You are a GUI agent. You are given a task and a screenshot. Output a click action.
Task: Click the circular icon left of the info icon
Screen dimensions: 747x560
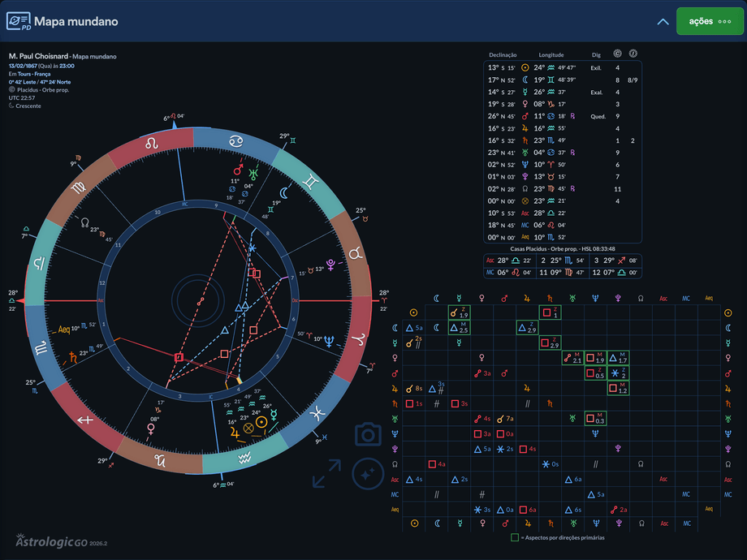617,54
